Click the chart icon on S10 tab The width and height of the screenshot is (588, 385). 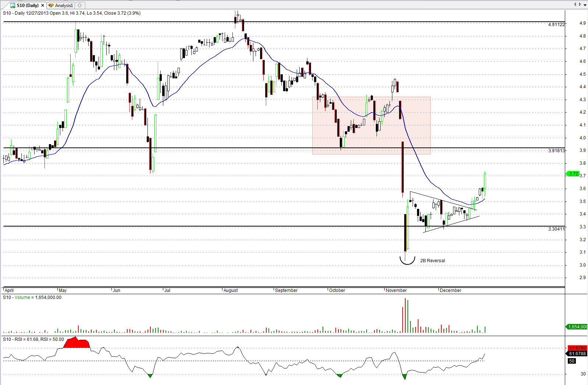tap(13, 6)
